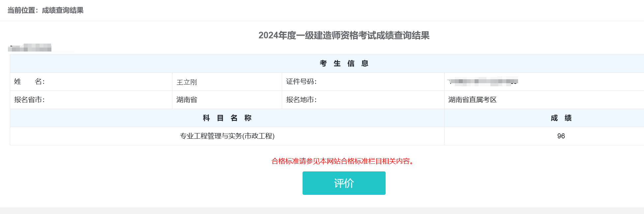644x214 pixels.
Task: Click the 报名地市 field label
Action: point(301,100)
